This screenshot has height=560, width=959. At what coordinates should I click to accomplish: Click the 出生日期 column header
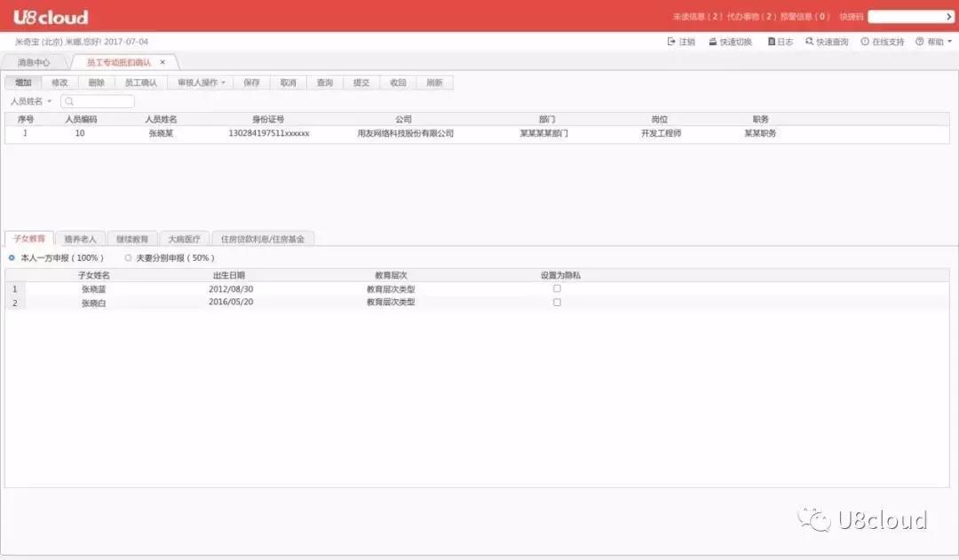pos(229,276)
